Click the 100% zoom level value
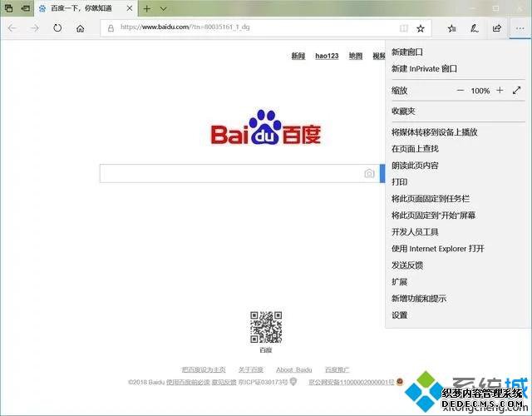Viewport: 532px width, 416px height. coord(480,91)
